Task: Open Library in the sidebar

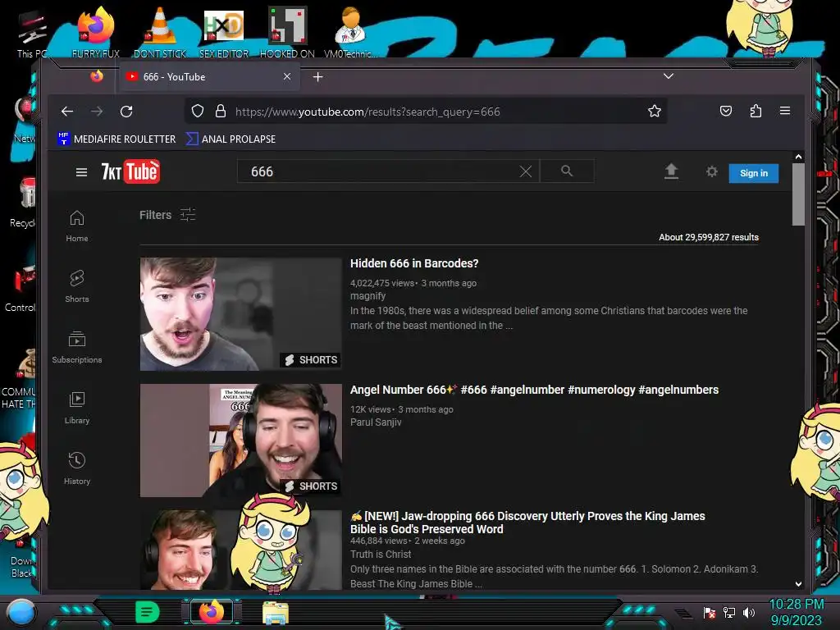Action: [76, 409]
